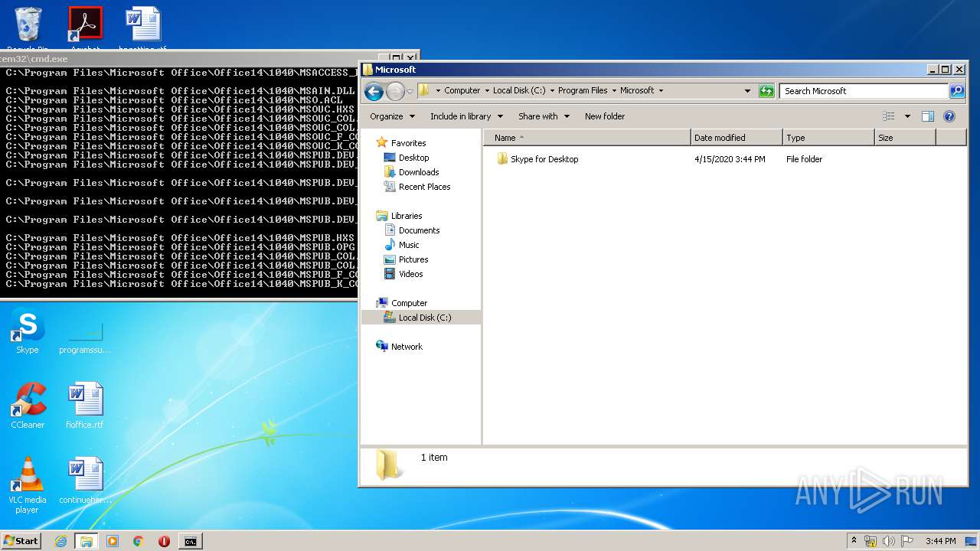
Task: Click the New folder button
Action: (605, 116)
